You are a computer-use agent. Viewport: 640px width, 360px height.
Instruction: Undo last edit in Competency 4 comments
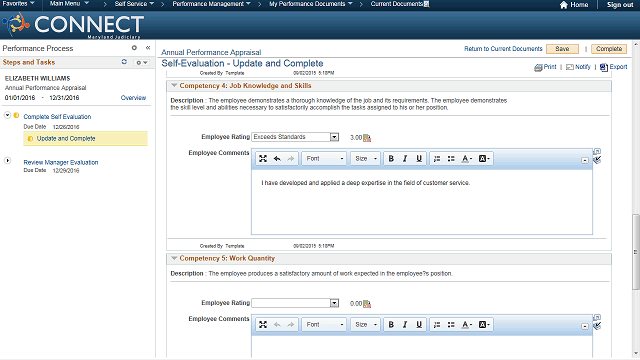coord(277,159)
